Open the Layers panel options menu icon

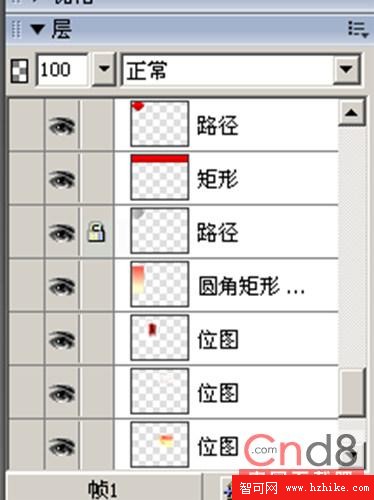(x=358, y=29)
